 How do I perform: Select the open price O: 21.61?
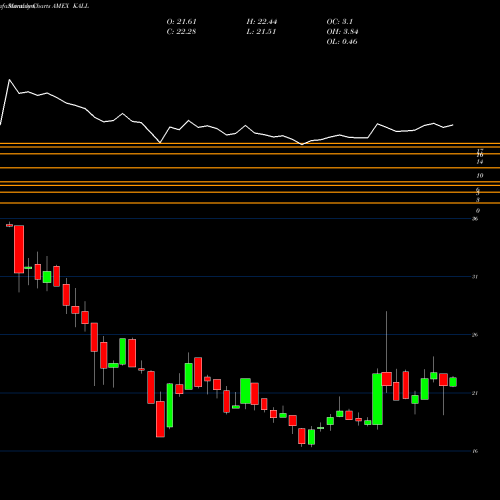pos(181,22)
